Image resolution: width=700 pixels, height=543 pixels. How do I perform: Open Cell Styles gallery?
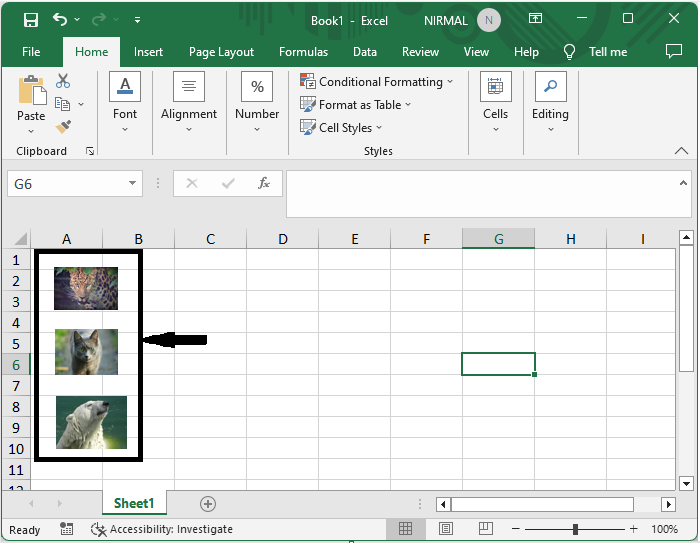(x=341, y=128)
